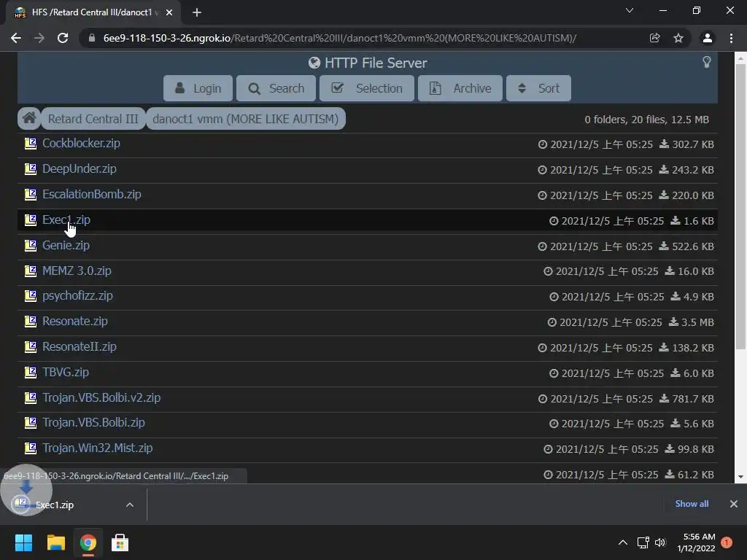Image resolution: width=747 pixels, height=560 pixels.
Task: Show hidden system tray icons
Action: [x=623, y=542]
